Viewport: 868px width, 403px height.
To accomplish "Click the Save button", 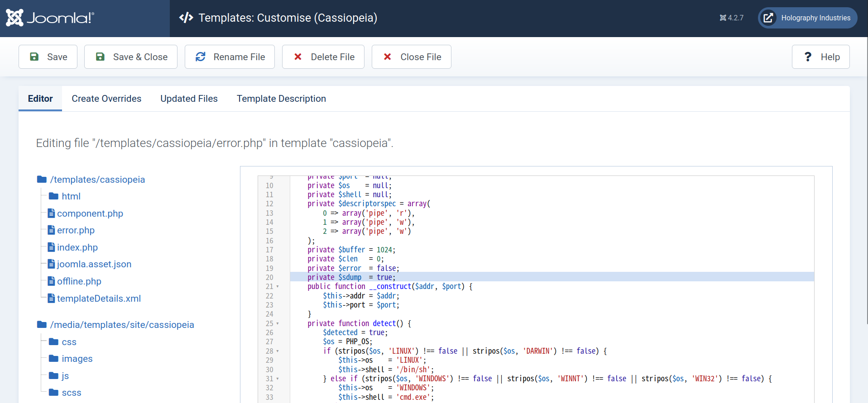I will click(x=48, y=57).
